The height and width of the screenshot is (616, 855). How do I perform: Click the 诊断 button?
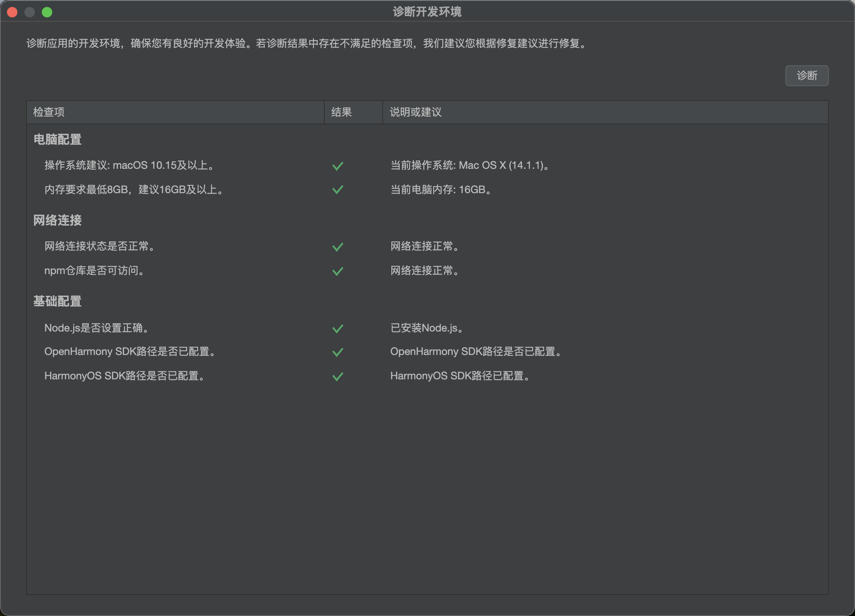click(806, 76)
